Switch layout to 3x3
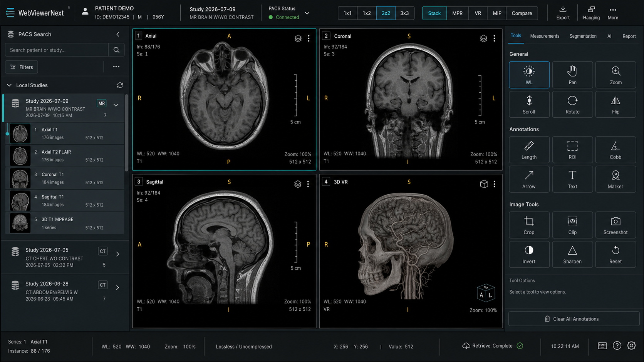This screenshot has height=362, width=644. tap(404, 13)
